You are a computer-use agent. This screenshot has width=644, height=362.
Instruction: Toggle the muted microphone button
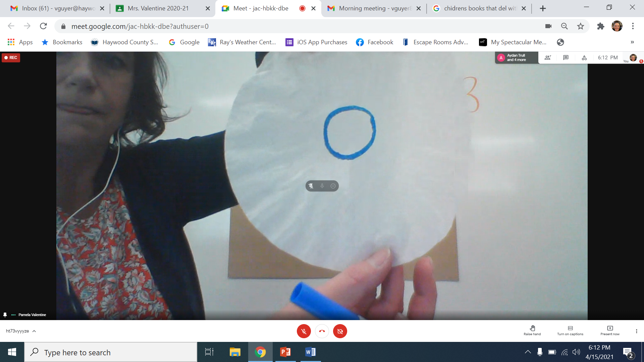pyautogui.click(x=304, y=331)
